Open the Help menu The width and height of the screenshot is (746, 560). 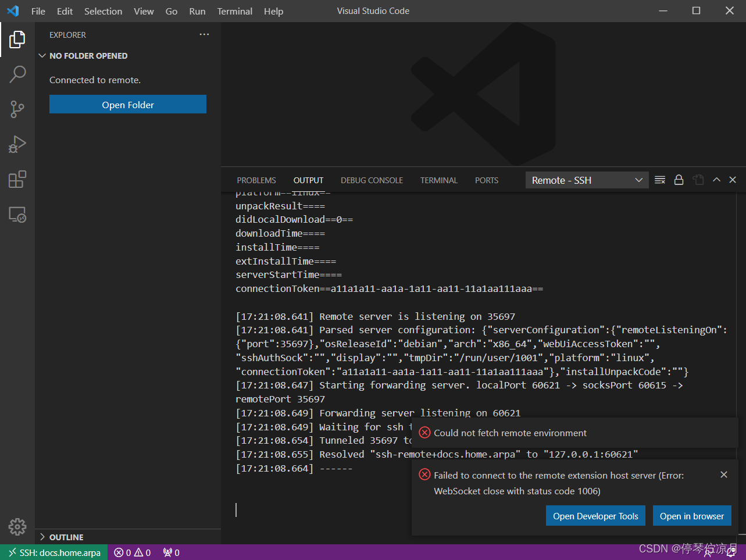(273, 11)
